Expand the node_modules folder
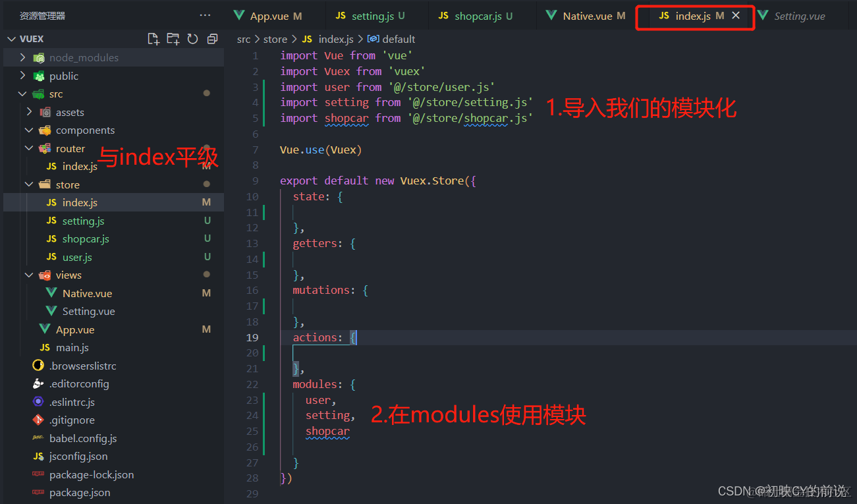Screen dimensions: 857x504 24,57
